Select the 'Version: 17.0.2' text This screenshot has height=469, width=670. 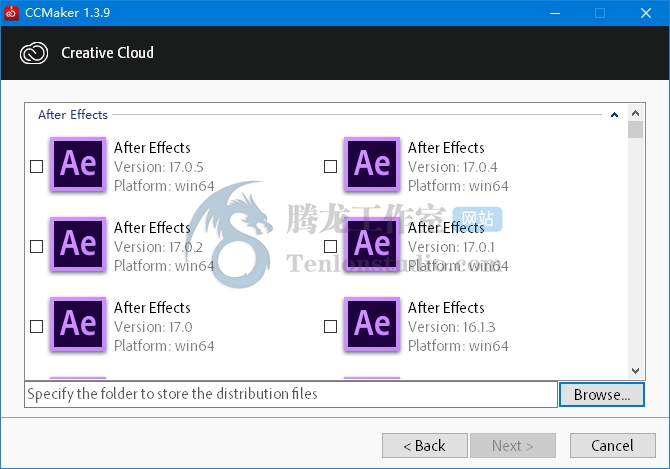(x=158, y=247)
